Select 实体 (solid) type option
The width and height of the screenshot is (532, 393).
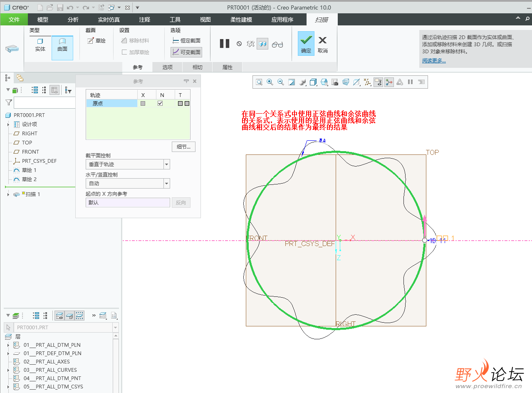(x=40, y=45)
